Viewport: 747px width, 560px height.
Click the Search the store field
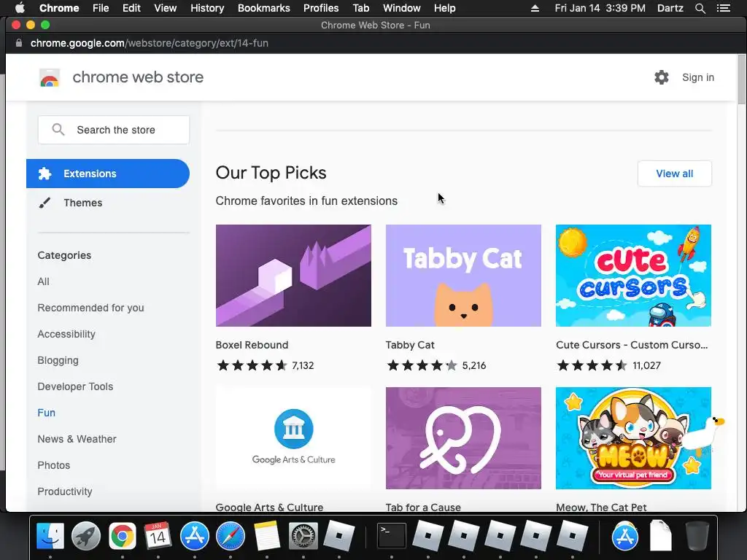coord(114,130)
